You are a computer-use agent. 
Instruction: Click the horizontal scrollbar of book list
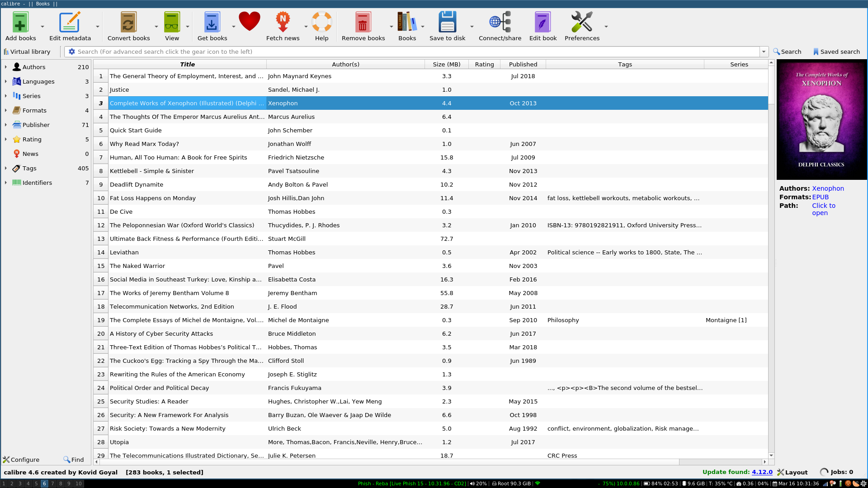tap(429, 462)
